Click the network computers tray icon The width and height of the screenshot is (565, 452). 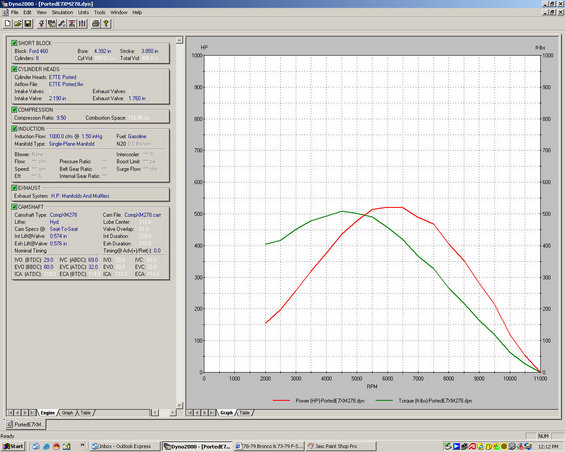(x=528, y=447)
